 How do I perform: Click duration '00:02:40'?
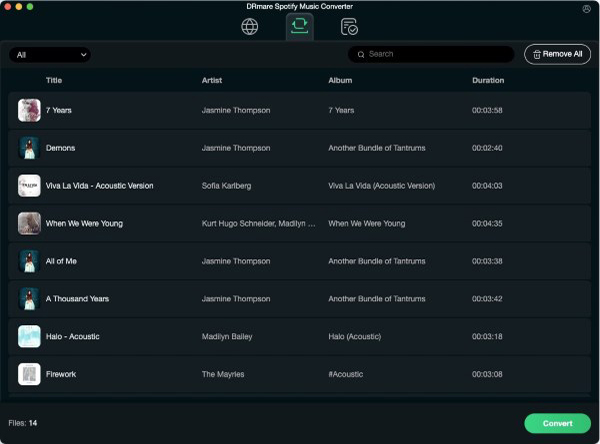[487, 148]
